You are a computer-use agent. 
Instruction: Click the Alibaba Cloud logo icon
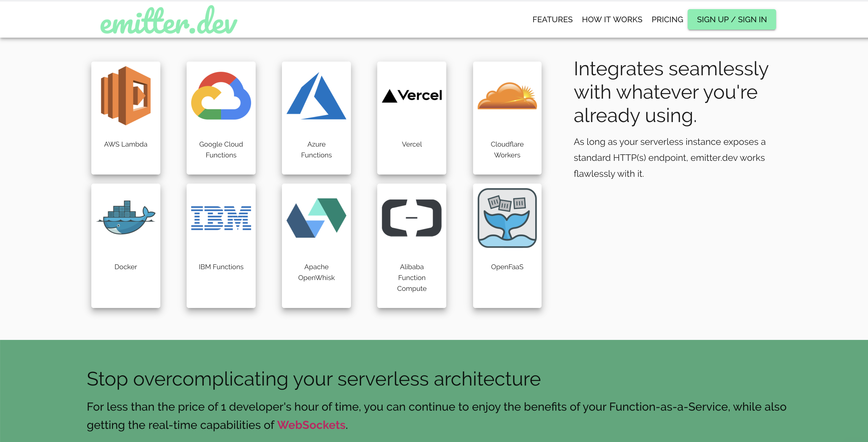coord(412,218)
